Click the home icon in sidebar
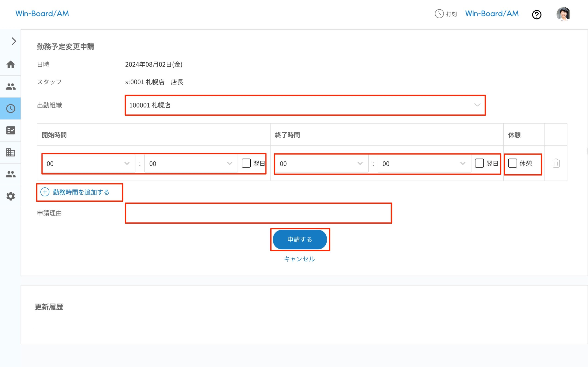The height and width of the screenshot is (367, 588). [10, 64]
